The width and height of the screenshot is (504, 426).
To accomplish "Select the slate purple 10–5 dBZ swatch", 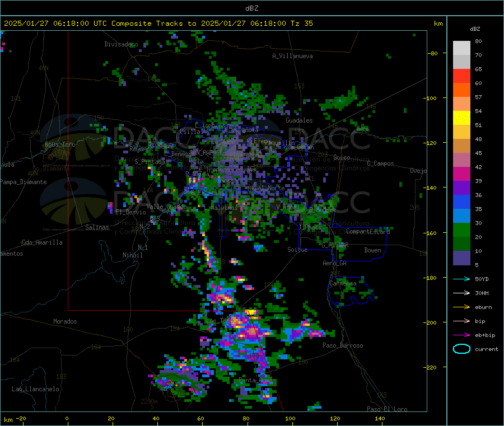I will click(461, 258).
